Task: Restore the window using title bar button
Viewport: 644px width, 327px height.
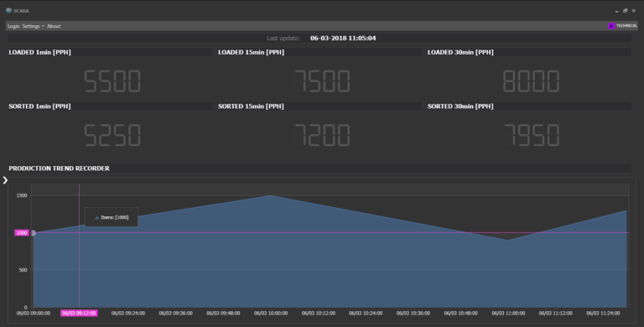Action: click(625, 11)
